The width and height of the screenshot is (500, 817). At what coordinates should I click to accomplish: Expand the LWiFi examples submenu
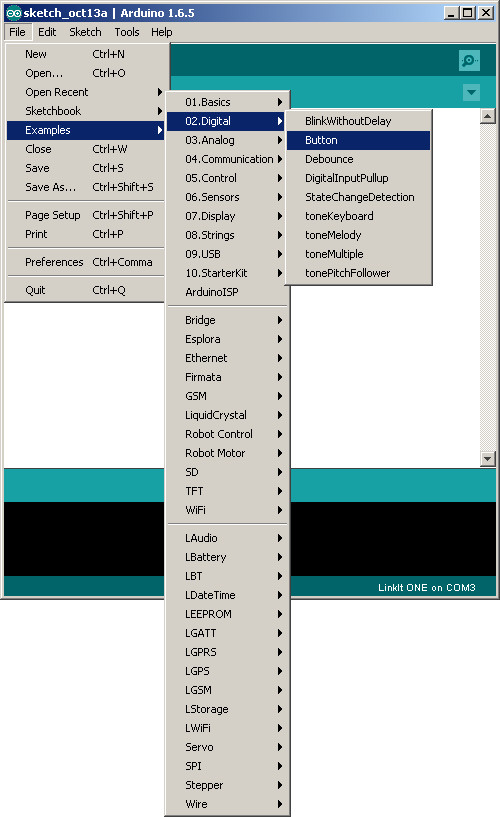click(x=227, y=728)
